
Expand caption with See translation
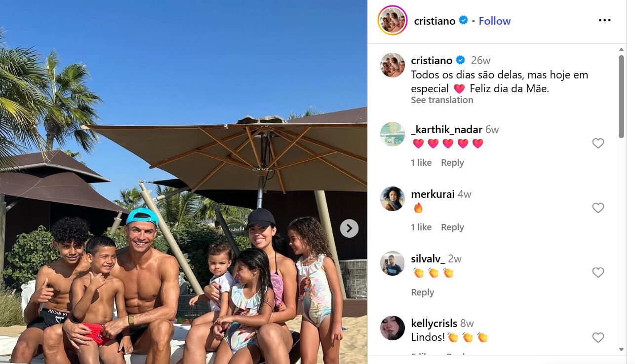(442, 100)
